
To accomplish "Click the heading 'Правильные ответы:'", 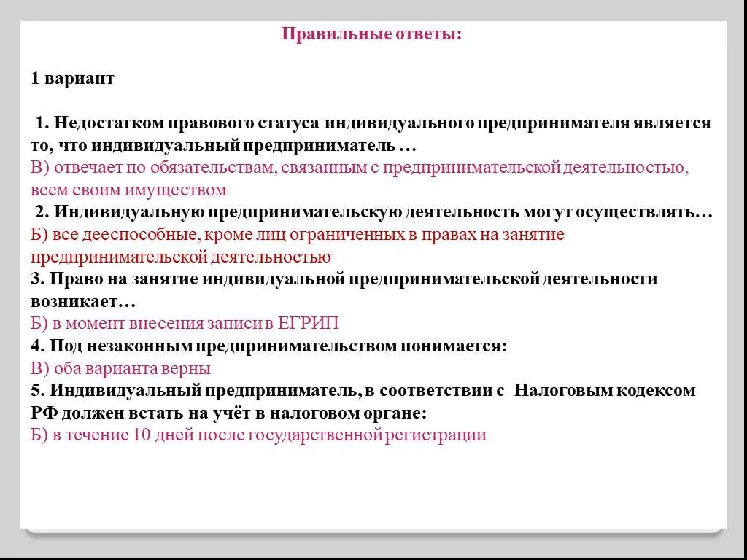I will [x=371, y=34].
